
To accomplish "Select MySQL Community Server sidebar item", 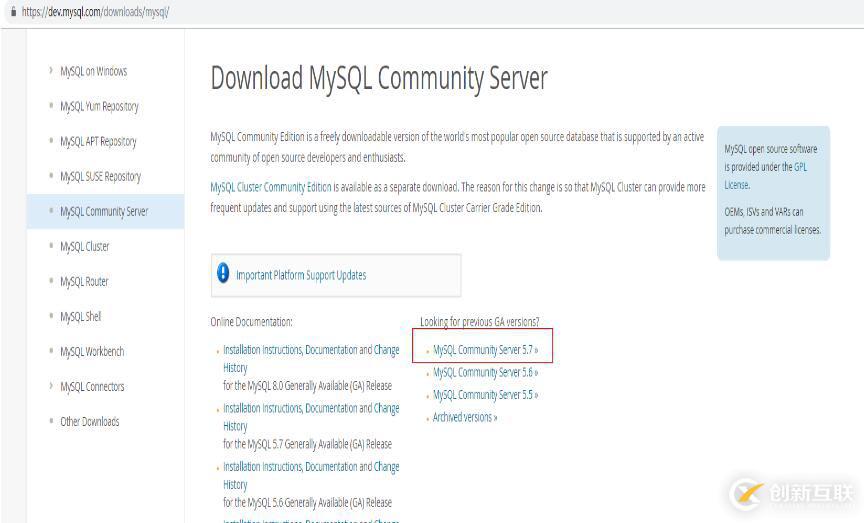I will pos(104,212).
